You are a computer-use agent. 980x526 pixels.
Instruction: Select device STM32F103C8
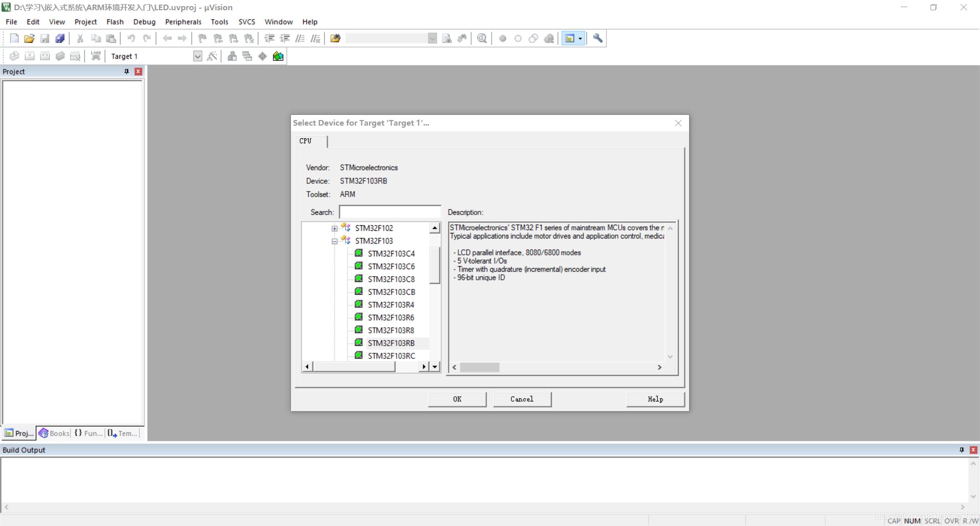pyautogui.click(x=391, y=279)
